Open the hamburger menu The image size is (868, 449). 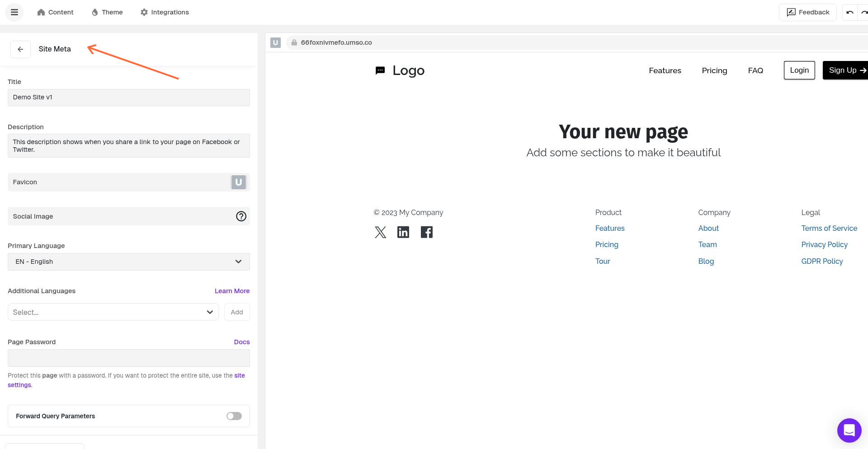click(x=14, y=12)
